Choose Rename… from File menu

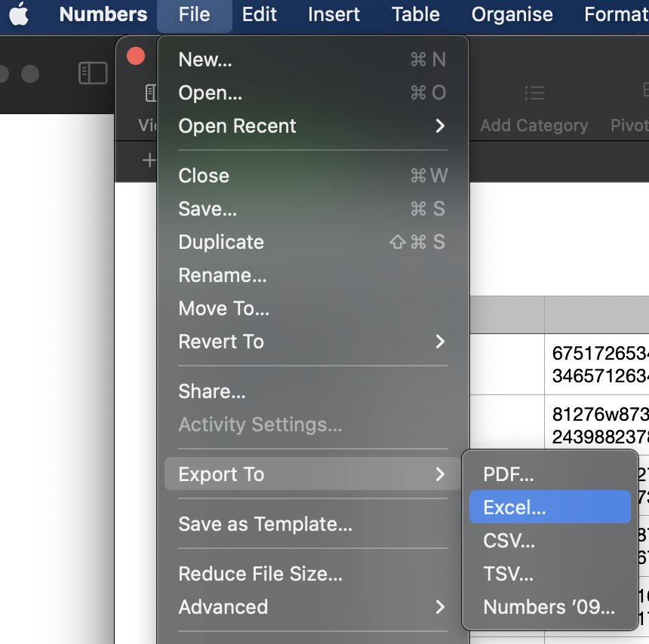313,275
